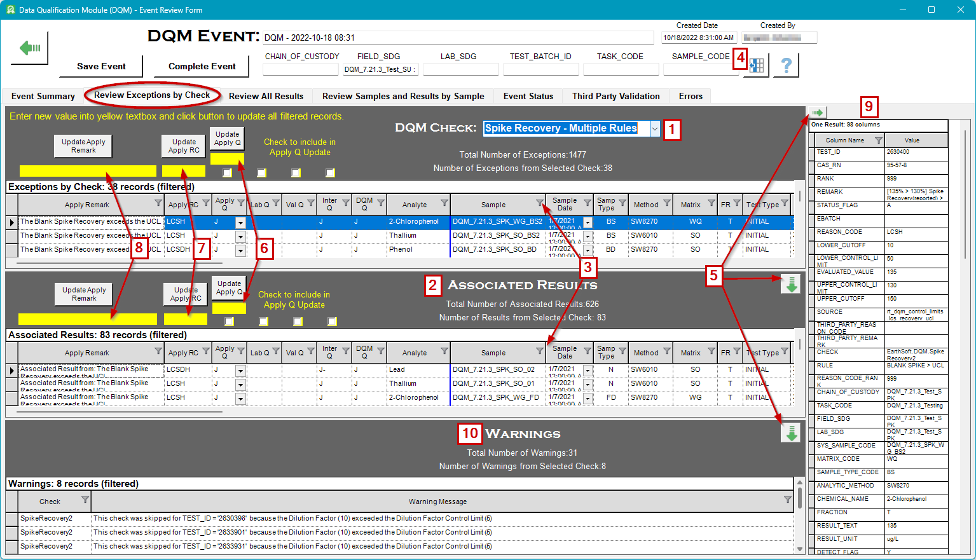This screenshot has width=976, height=560.
Task: Open Apply Q dropdown for Thallium associated result
Action: point(240,385)
